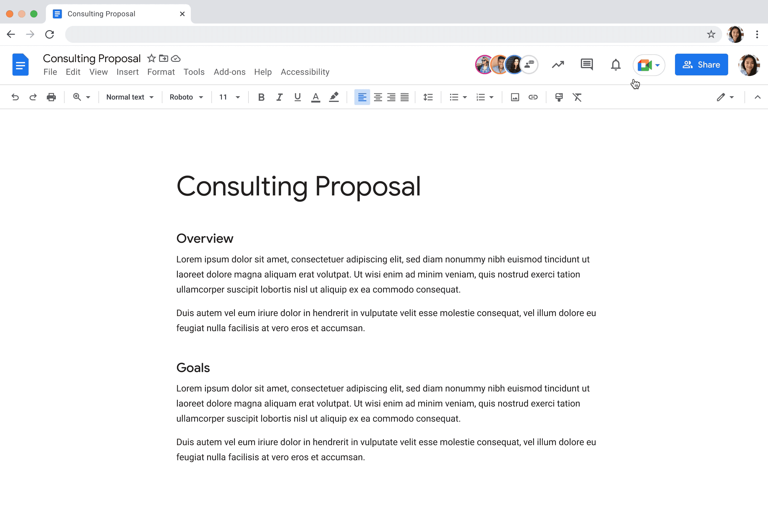Click the Notifications bell icon
Image resolution: width=768 pixels, height=532 pixels.
pos(616,65)
